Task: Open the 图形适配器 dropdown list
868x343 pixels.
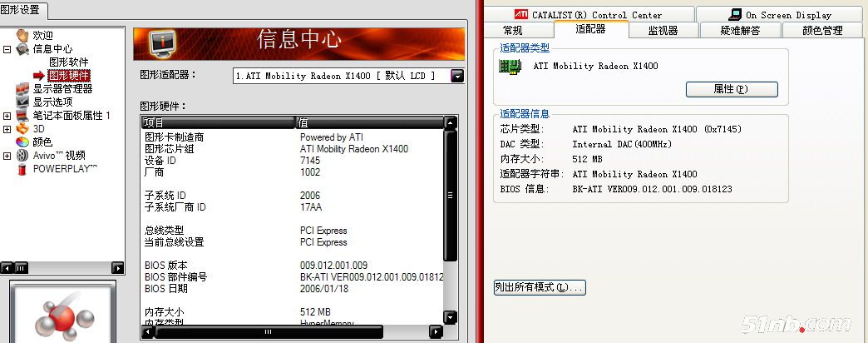Action: coord(456,76)
